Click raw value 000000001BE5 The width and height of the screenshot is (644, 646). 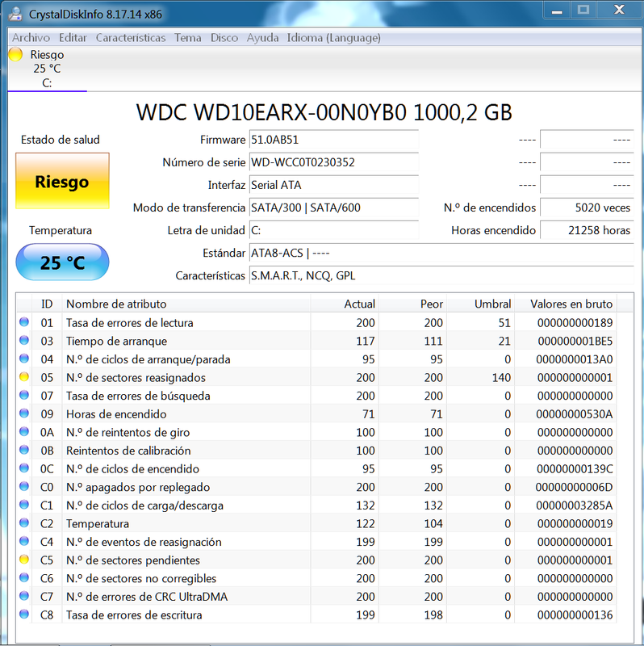[x=575, y=341]
